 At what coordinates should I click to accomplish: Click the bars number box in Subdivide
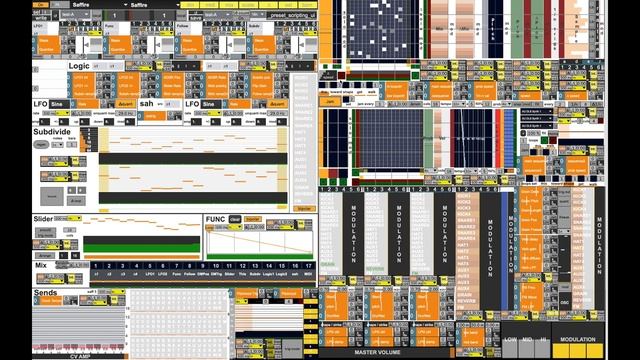tap(71, 144)
